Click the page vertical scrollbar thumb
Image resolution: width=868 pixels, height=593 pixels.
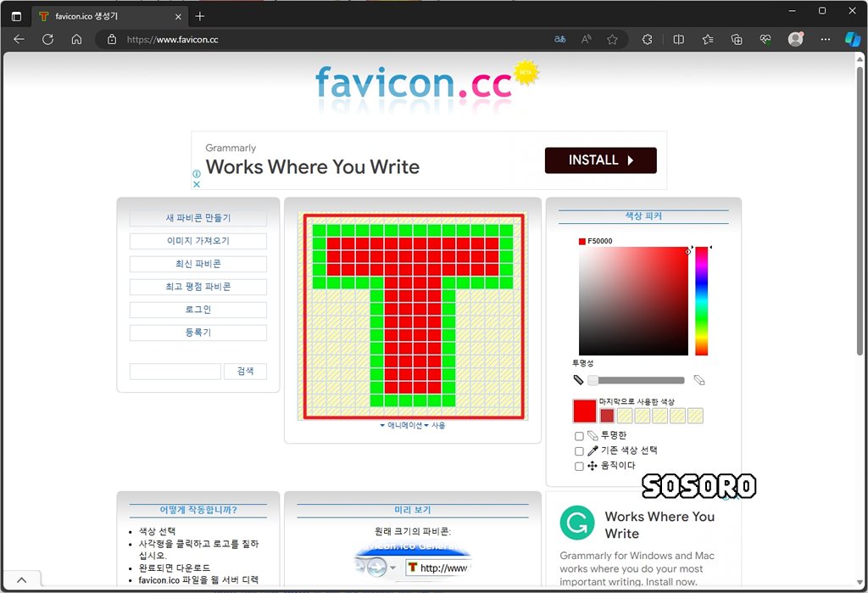(x=860, y=210)
